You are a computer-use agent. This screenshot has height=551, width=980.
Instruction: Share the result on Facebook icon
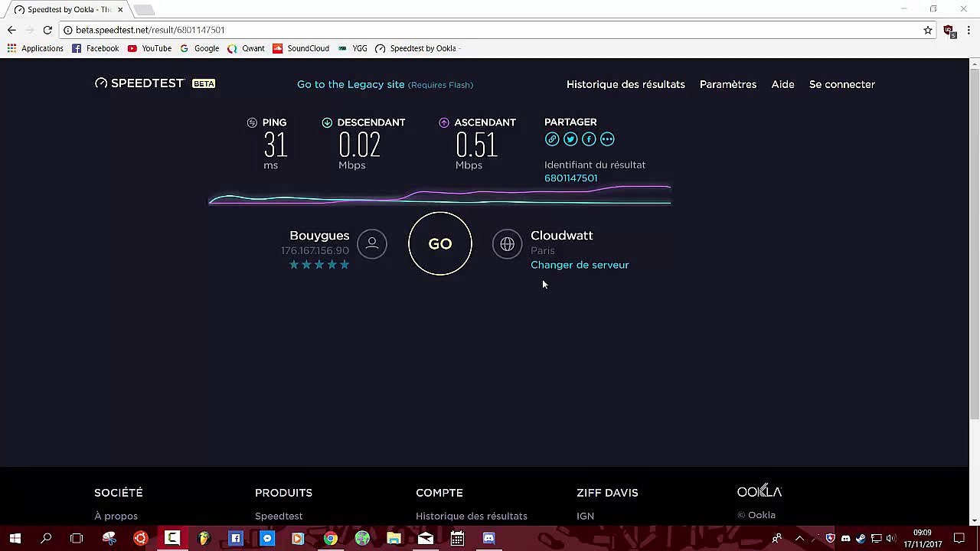coord(589,139)
